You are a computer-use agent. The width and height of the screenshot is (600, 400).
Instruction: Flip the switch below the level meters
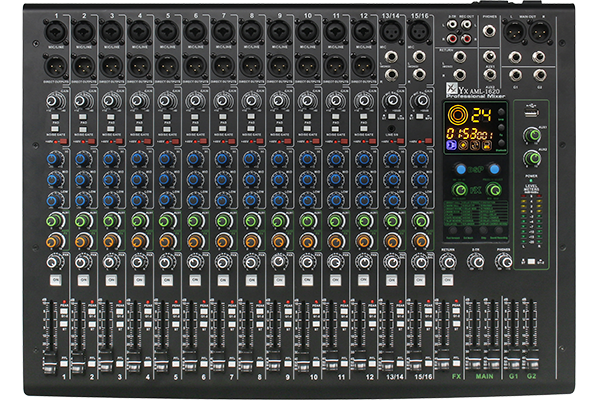coord(531,262)
